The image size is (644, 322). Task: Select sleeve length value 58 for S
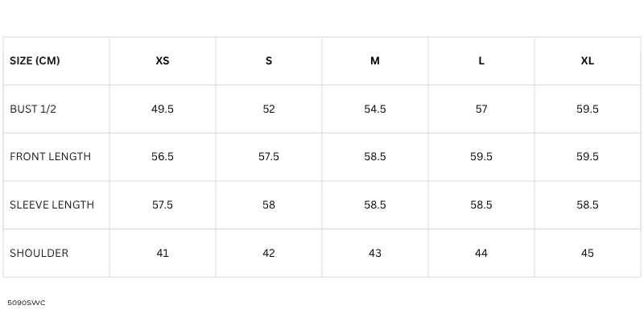pyautogui.click(x=269, y=205)
